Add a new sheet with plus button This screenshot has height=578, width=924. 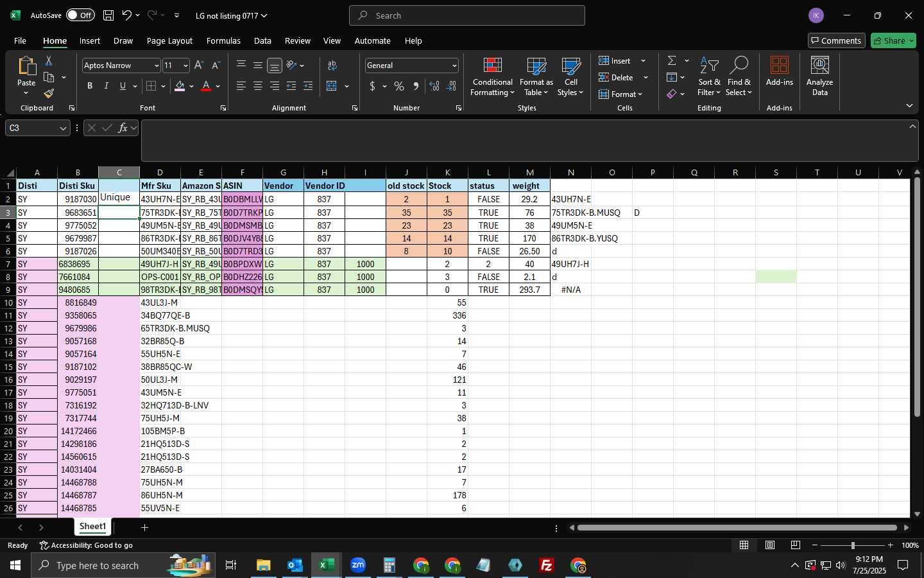point(145,527)
